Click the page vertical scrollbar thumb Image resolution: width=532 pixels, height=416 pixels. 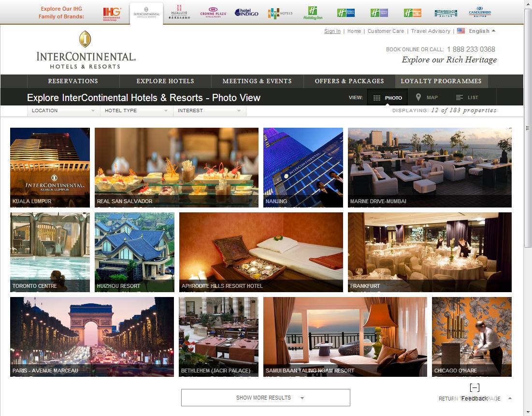point(528,128)
